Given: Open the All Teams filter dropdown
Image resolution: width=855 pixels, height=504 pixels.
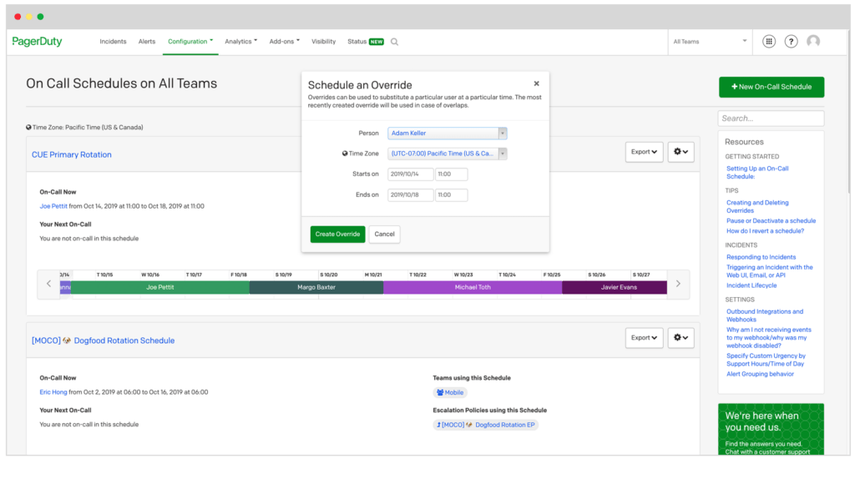Looking at the screenshot, I should point(710,42).
